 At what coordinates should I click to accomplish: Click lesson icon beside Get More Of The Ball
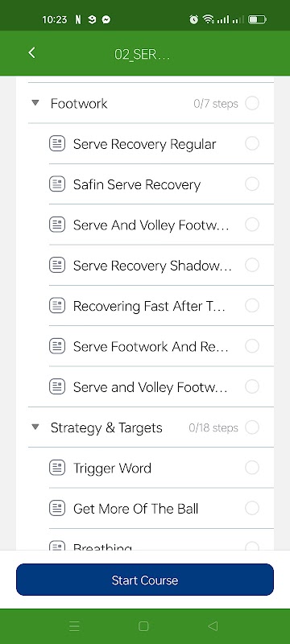tap(57, 509)
